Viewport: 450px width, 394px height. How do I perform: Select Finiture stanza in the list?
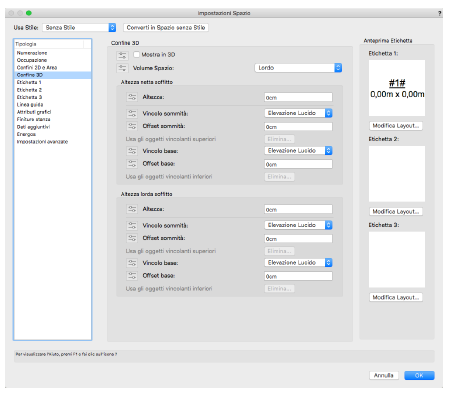52,119
